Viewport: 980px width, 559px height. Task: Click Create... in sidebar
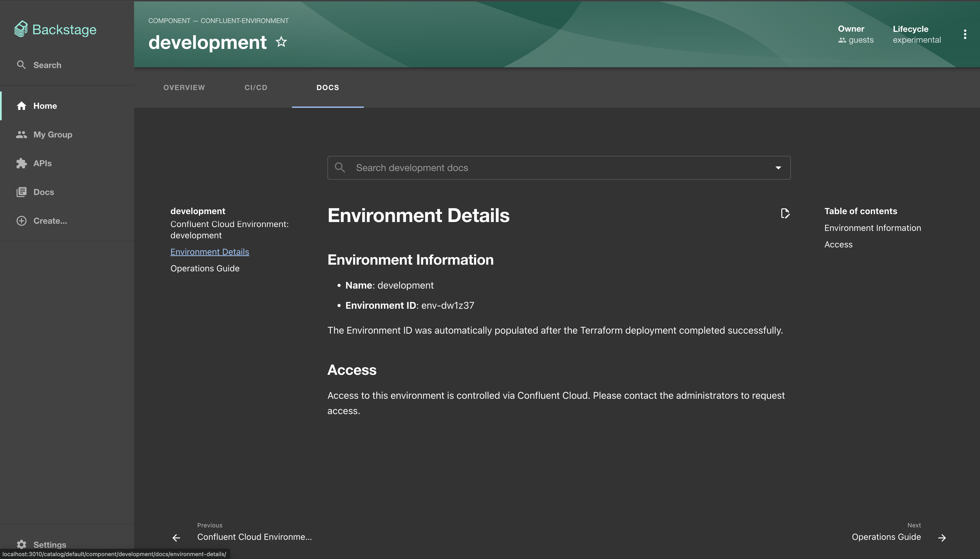click(x=41, y=221)
